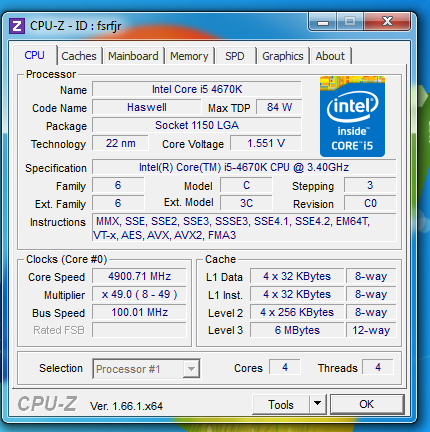Expand the Processor #1 selection combo box
Screen dimensions: 430x432
146,369
